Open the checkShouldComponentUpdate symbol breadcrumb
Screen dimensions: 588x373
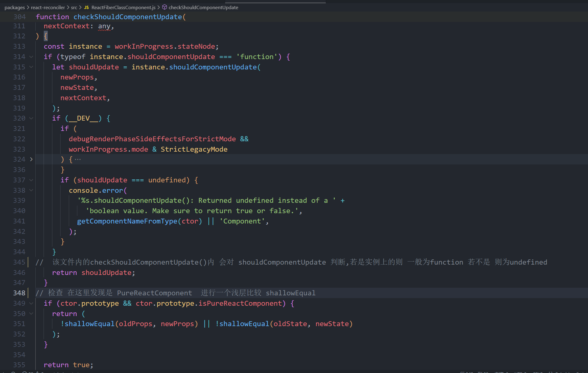click(x=203, y=7)
